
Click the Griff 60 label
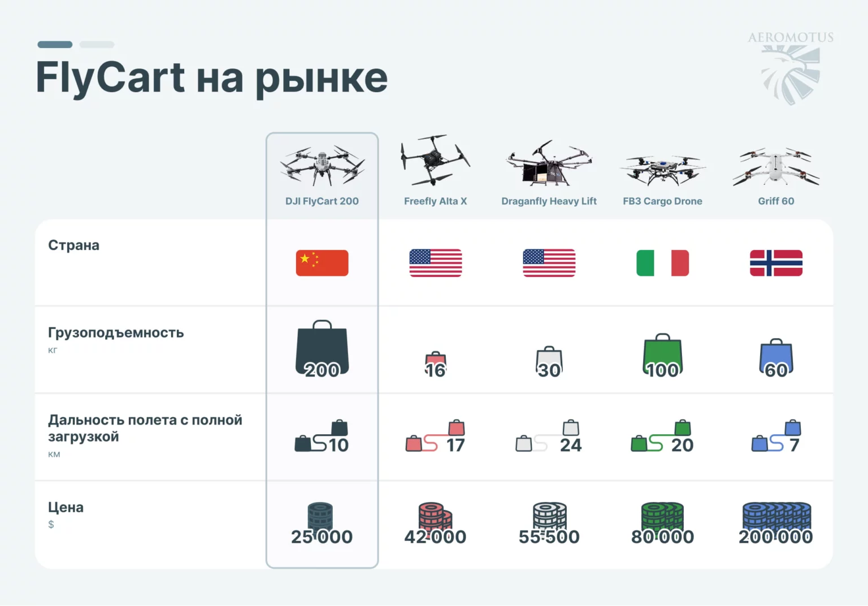pyautogui.click(x=776, y=201)
